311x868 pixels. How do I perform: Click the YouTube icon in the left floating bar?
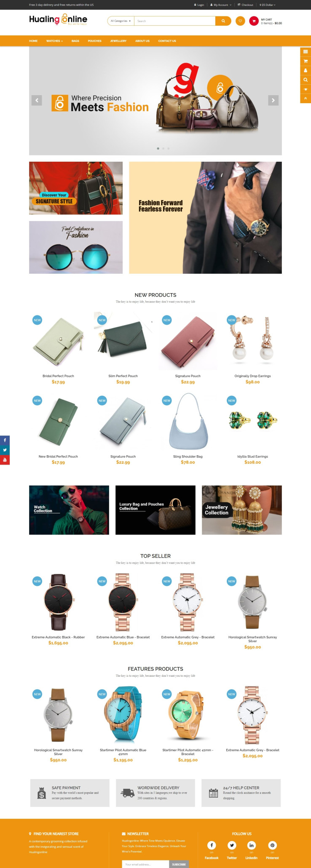click(x=5, y=460)
